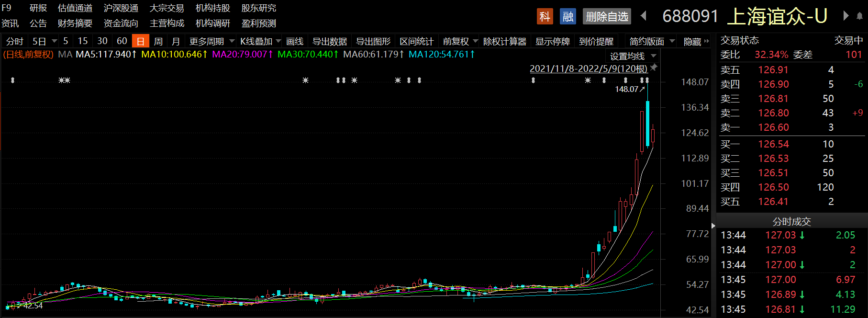Image resolution: width=868 pixels, height=318 pixels.
Task: Click the yellow MA10 moving average label
Action: click(x=174, y=55)
